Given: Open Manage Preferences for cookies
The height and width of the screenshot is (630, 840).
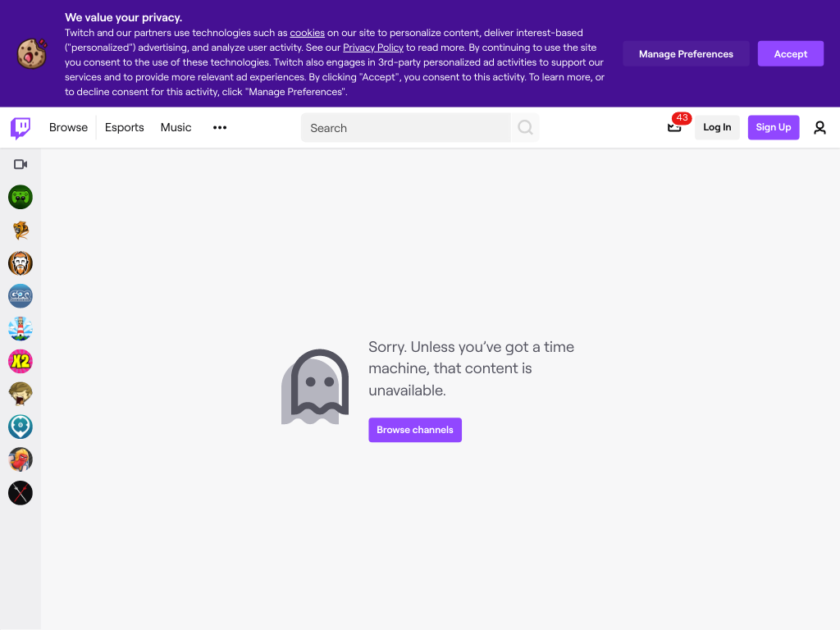Looking at the screenshot, I should tap(686, 53).
